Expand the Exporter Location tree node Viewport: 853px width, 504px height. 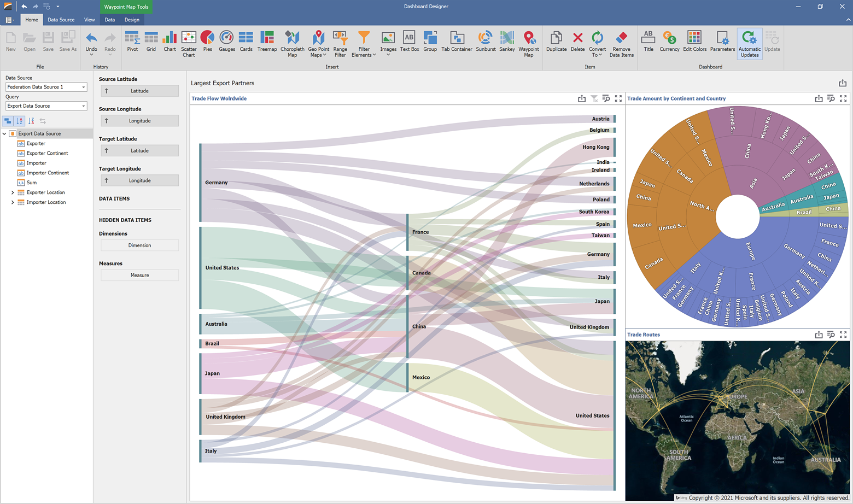point(13,192)
